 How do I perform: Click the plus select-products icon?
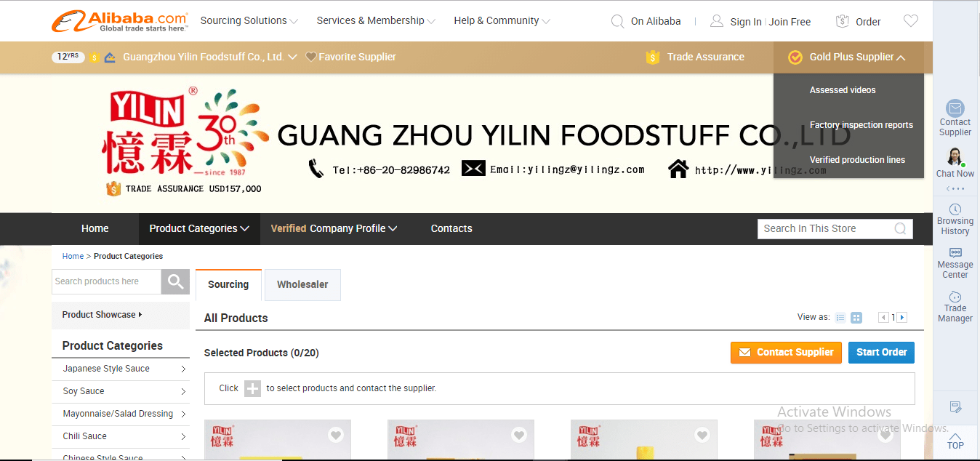(252, 388)
